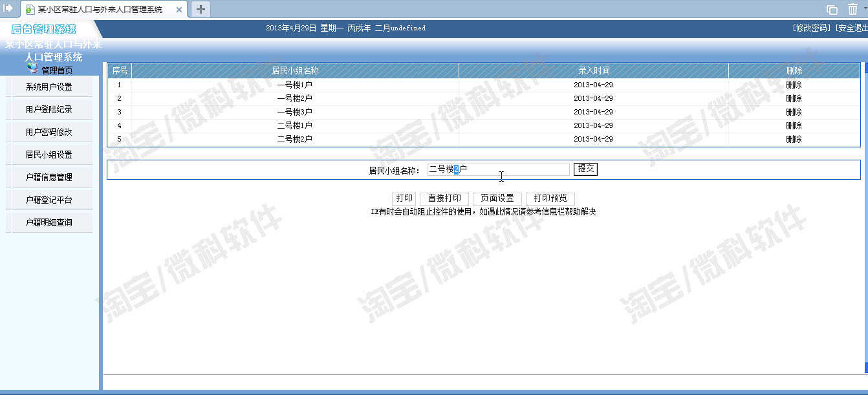Click the 安全退出 link in header

[852, 28]
